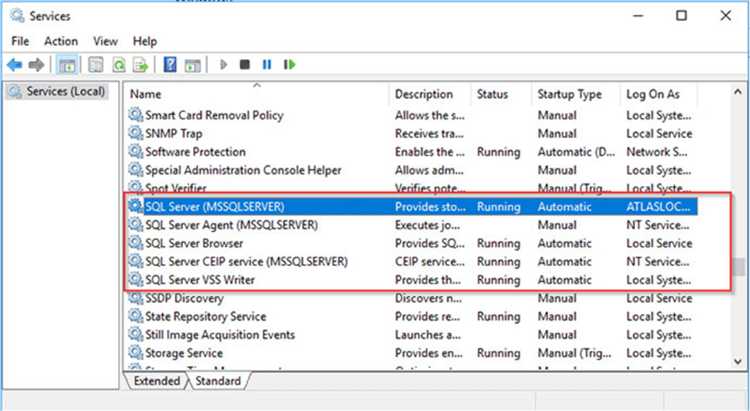750x411 pixels.
Task: Click the SNMP Trap gear icon
Action: 136,133
